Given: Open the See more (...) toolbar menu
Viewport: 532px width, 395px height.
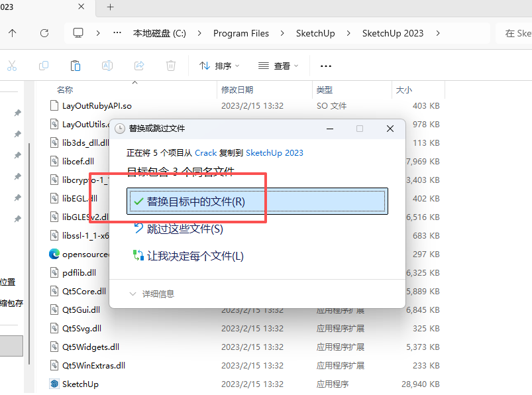Looking at the screenshot, I should 325,65.
